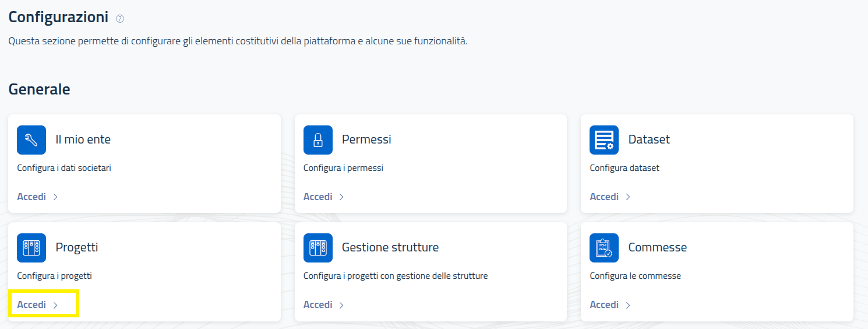Click the Generale section heading

point(39,89)
